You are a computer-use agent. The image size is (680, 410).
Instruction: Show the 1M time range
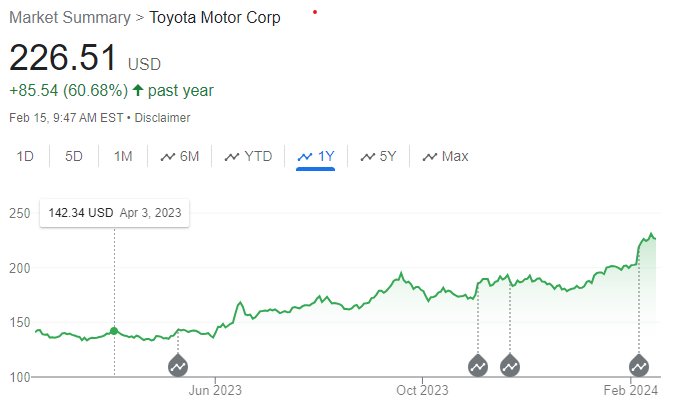point(123,156)
